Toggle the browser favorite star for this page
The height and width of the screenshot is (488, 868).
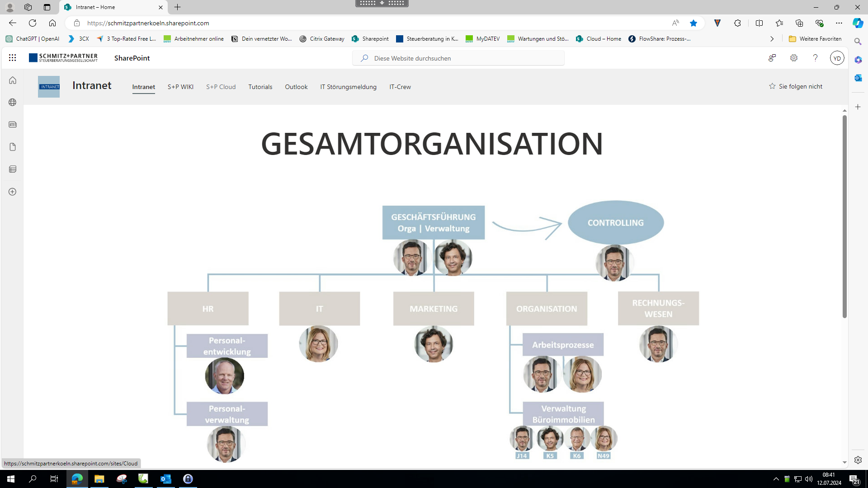pos(693,23)
